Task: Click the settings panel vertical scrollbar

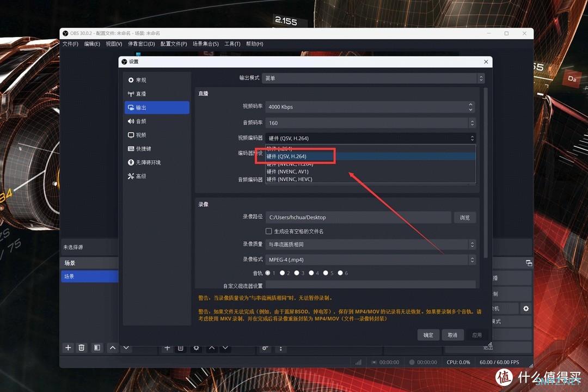Action: click(x=486, y=173)
